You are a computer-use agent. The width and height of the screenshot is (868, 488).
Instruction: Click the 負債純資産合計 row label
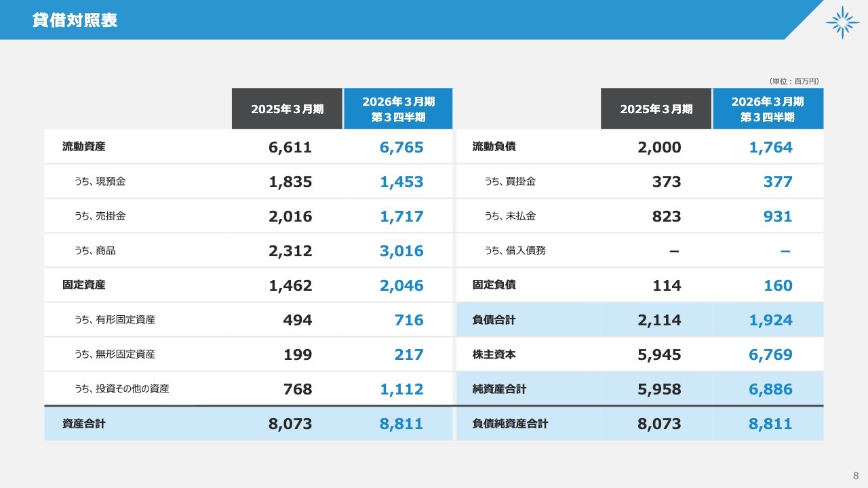pos(510,424)
